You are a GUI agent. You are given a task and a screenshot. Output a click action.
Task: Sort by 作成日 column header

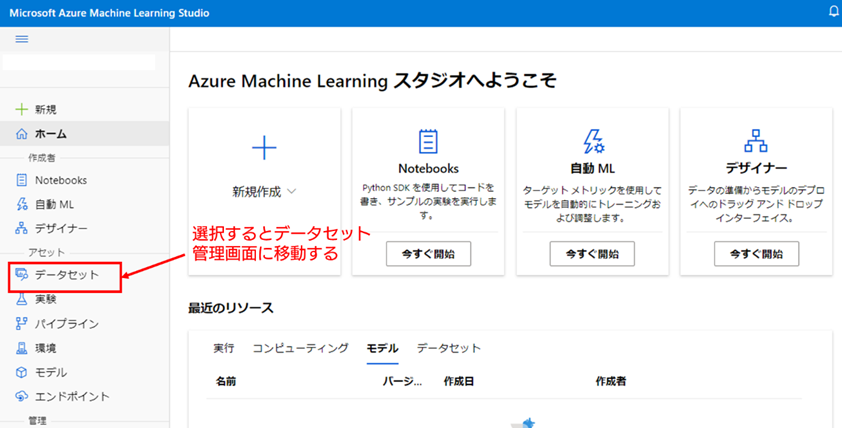click(459, 381)
